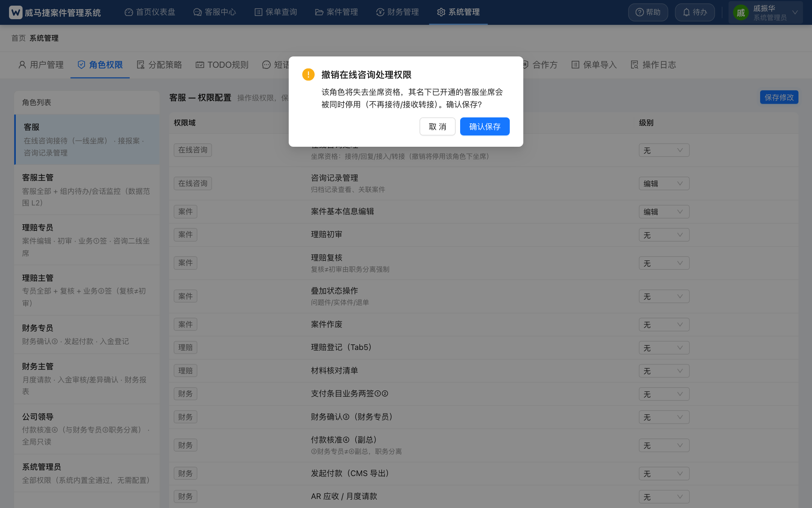Open level dropdown for 理赔登记（Tab5）
Screen dimensions: 812x508
tap(664, 348)
